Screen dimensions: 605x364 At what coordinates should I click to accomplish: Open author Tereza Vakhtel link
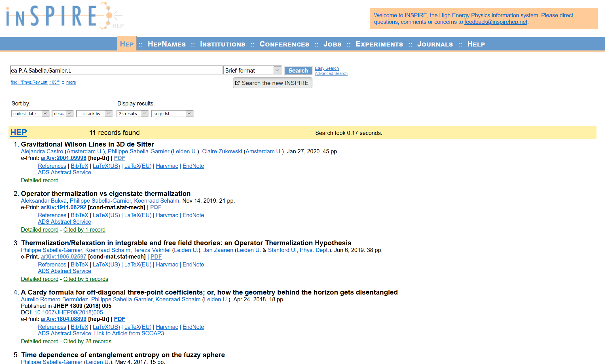152,250
